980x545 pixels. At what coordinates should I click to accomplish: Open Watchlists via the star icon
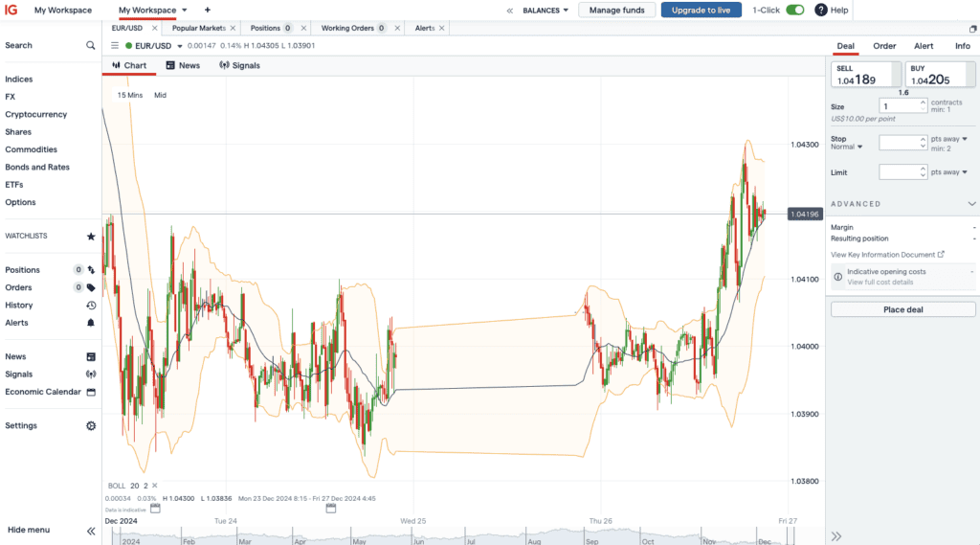click(91, 236)
